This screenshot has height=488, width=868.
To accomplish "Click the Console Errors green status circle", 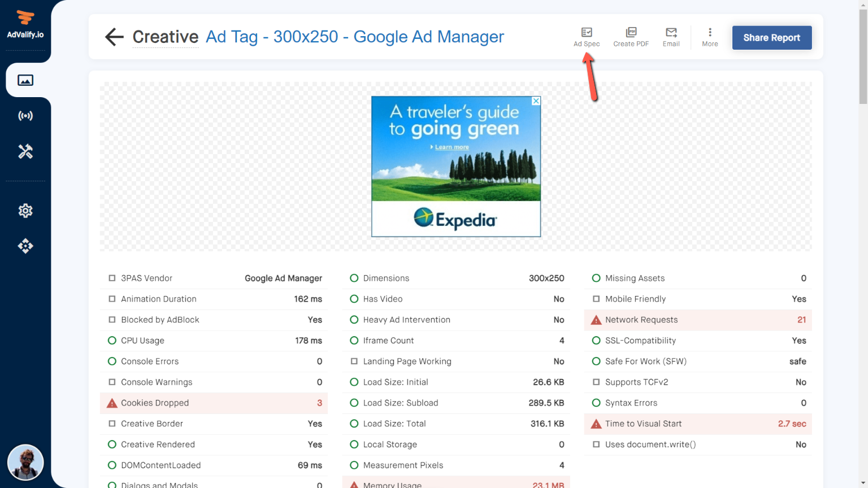I will pyautogui.click(x=112, y=361).
